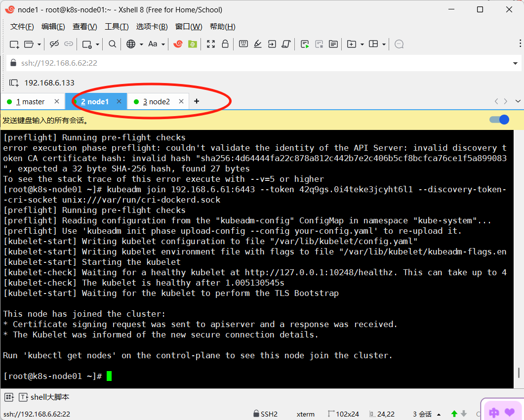Click the quick-command set icon at bottom left
This screenshot has height=420, width=524.
pos(9,397)
